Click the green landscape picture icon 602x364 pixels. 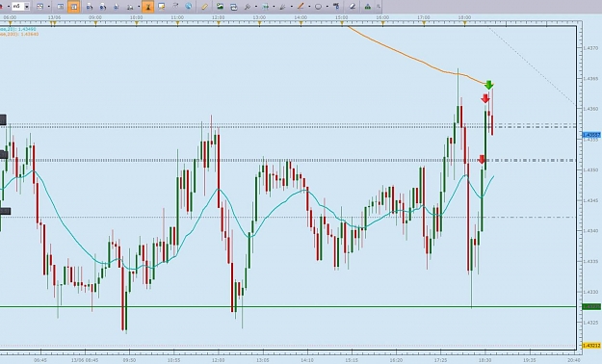click(220, 6)
